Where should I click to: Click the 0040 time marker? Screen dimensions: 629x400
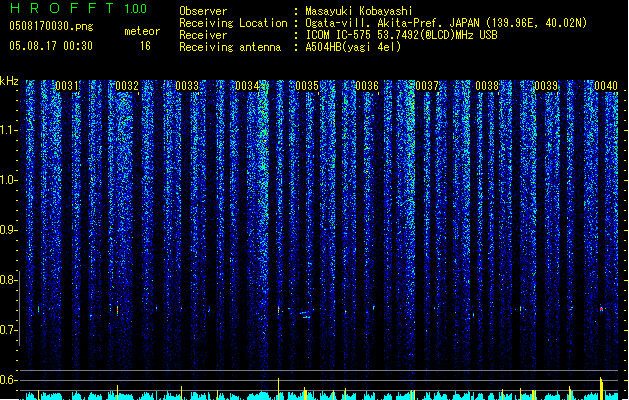pyautogui.click(x=606, y=86)
